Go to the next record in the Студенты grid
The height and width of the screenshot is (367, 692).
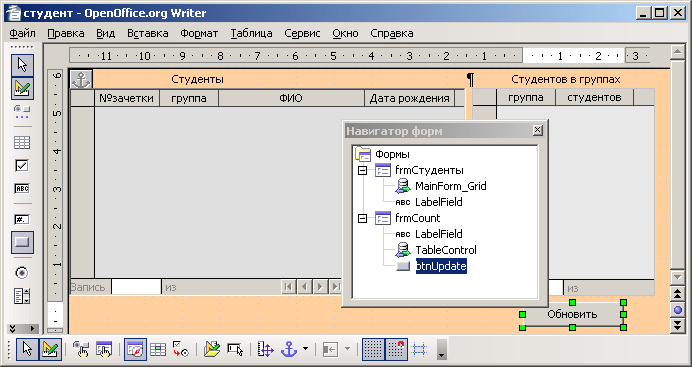[x=320, y=287]
